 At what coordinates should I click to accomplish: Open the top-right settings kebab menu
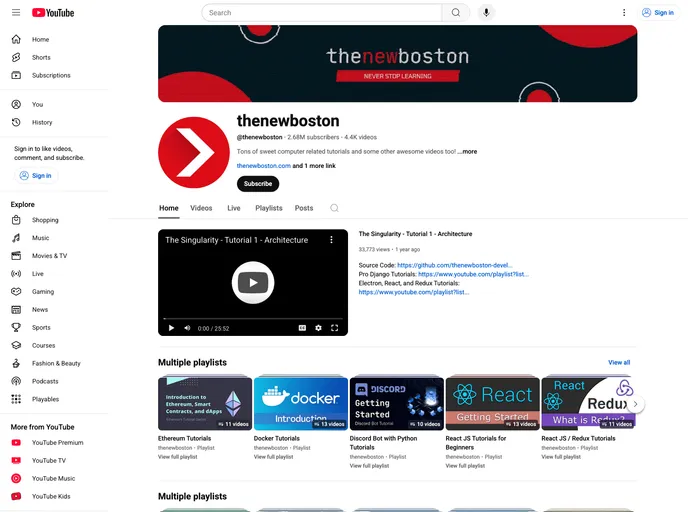pyautogui.click(x=624, y=13)
